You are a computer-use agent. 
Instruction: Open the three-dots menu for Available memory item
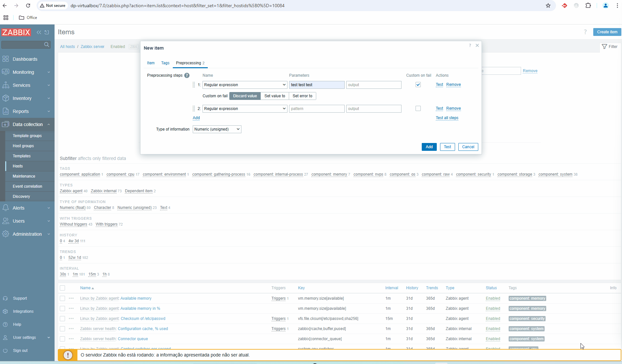(71, 298)
